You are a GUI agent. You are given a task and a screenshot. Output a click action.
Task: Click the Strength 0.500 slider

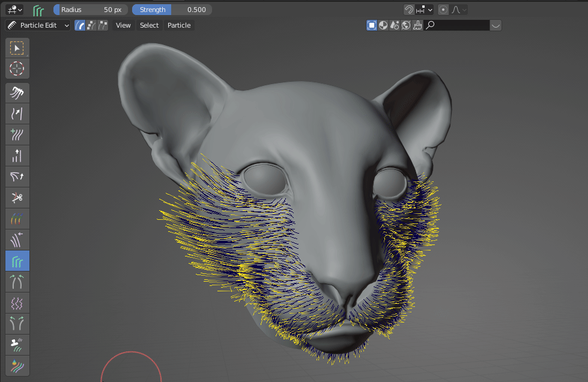172,10
